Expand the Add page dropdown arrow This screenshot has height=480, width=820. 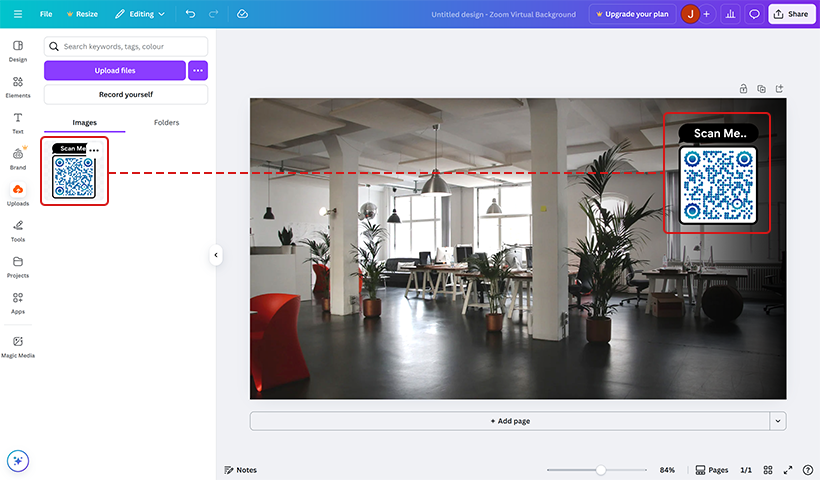(778, 421)
